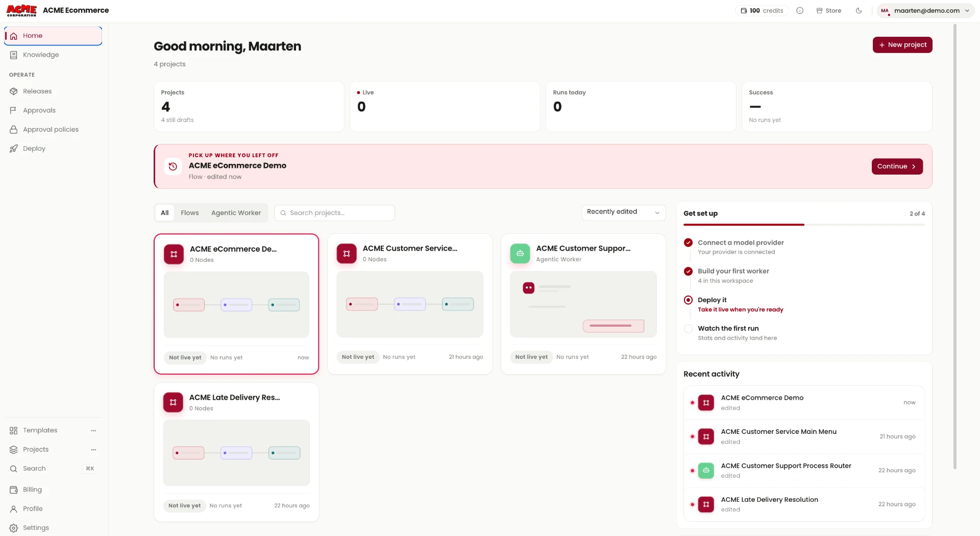Click the ACME Customer Service... card flow icon

347,254
